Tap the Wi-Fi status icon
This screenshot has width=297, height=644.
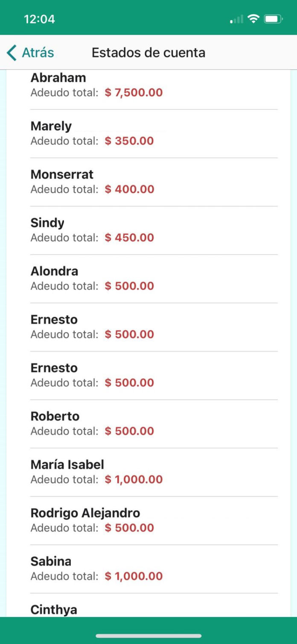[253, 19]
